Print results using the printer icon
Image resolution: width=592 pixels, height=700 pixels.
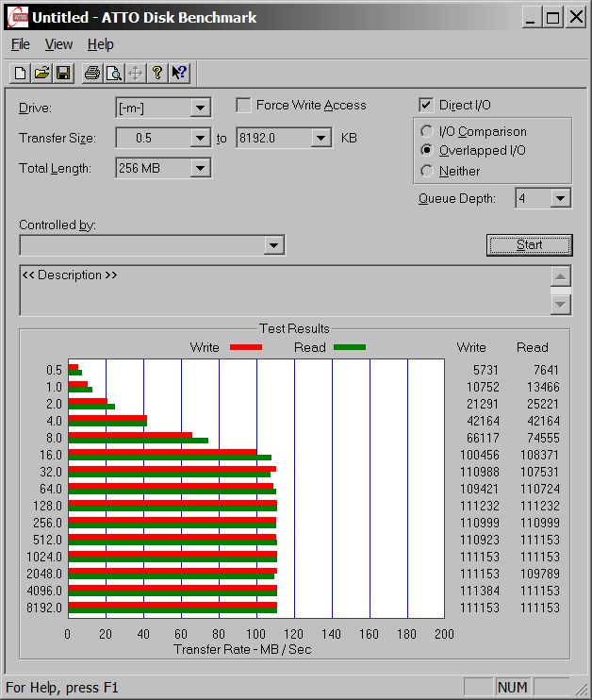click(x=91, y=73)
